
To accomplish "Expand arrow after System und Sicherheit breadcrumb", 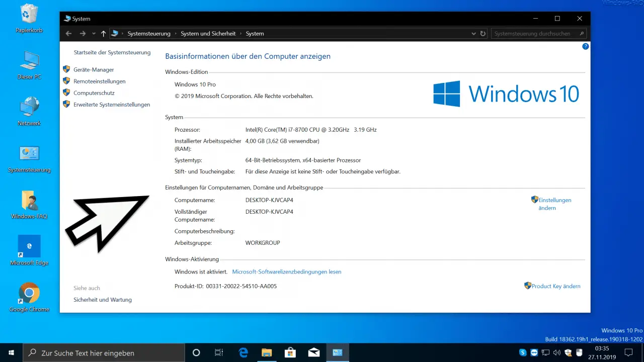I will tap(240, 34).
